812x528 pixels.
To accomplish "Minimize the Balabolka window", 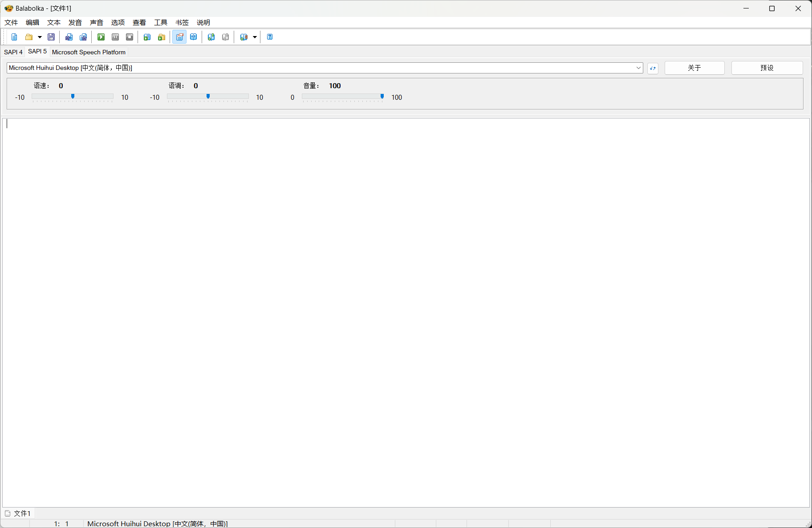I will [746, 8].
